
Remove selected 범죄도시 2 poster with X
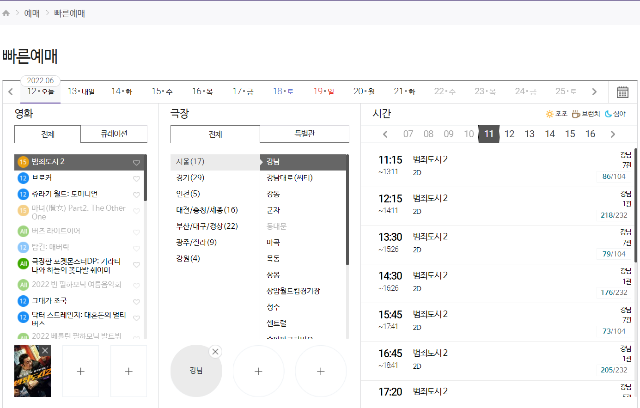[45, 350]
